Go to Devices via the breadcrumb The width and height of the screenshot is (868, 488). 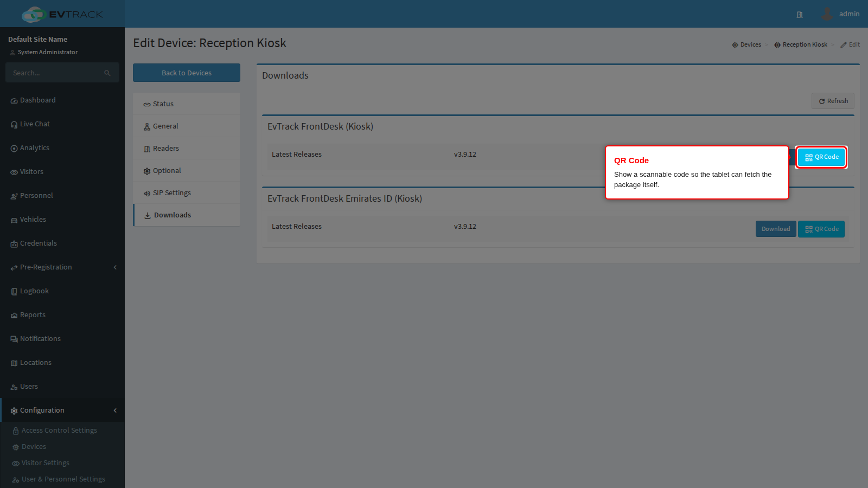[x=746, y=44]
